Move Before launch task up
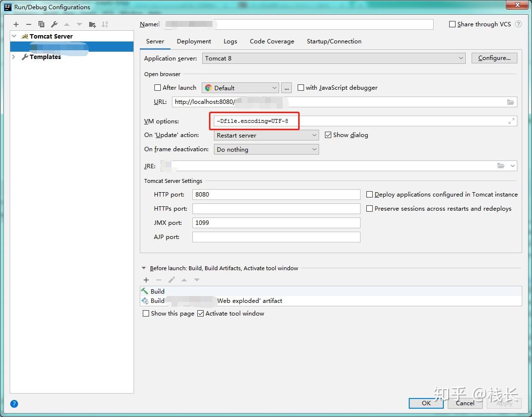532x417 pixels. (184, 280)
